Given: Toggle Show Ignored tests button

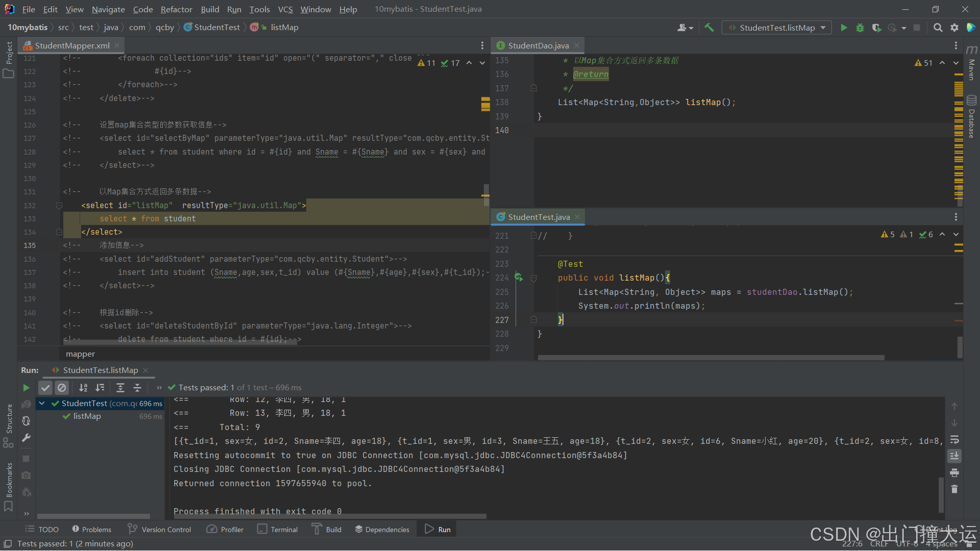Looking at the screenshot, I should pos(62,388).
